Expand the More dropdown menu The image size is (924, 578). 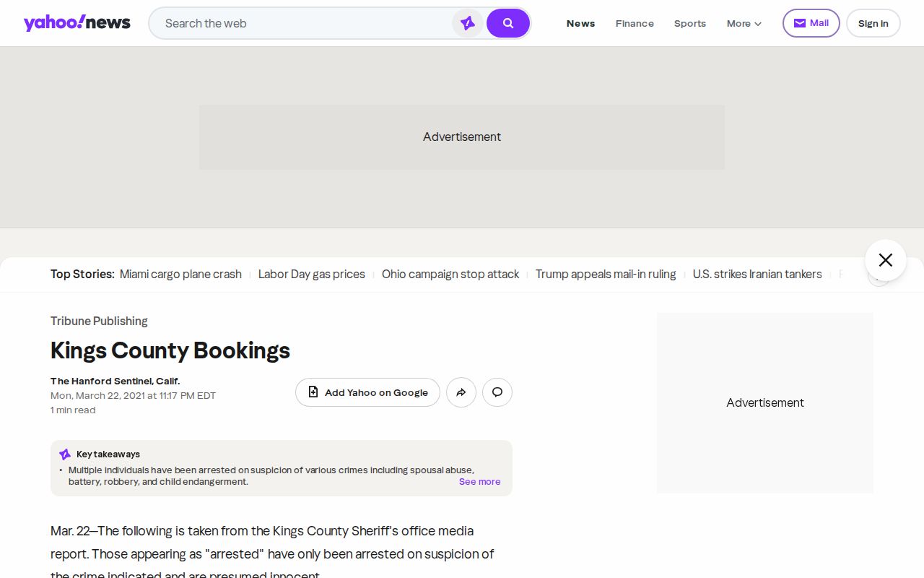tap(744, 23)
